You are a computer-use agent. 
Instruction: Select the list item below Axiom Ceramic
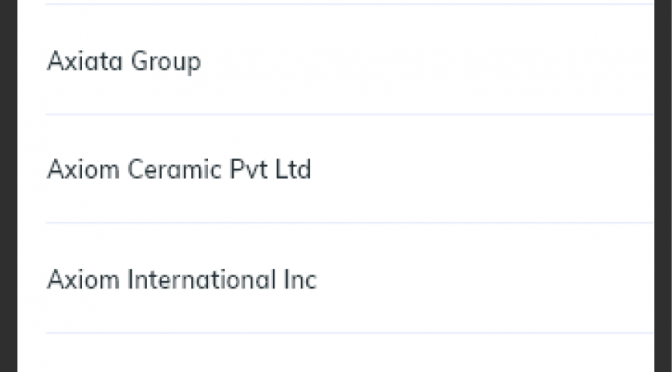[349, 278]
